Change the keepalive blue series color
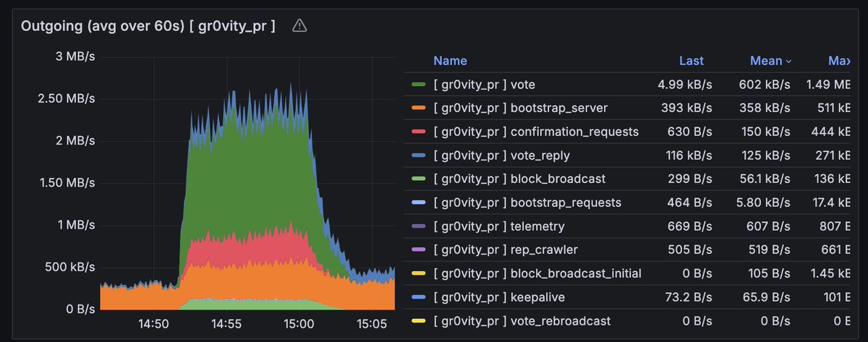This screenshot has width=868, height=342. (x=418, y=297)
